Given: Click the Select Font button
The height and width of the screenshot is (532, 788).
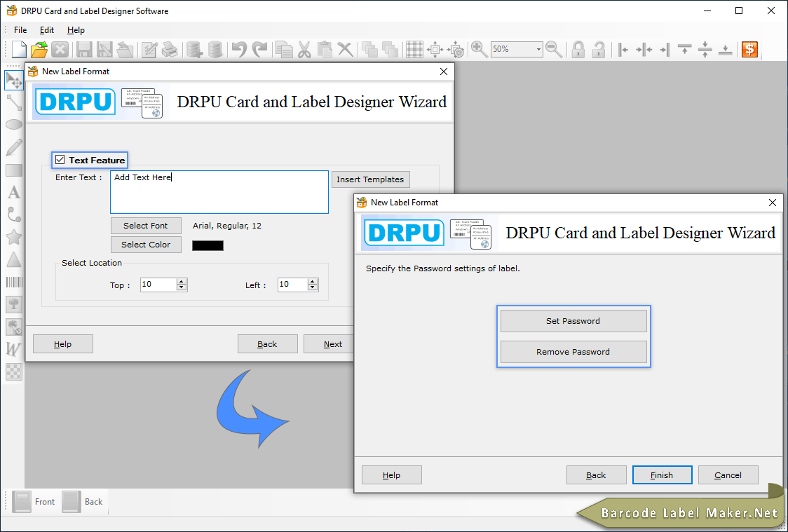Looking at the screenshot, I should tap(146, 226).
